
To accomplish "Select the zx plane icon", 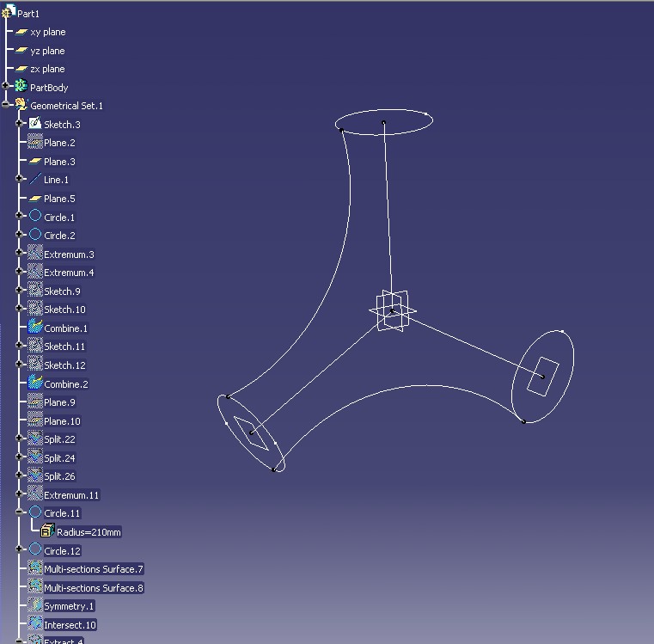I will [21, 69].
